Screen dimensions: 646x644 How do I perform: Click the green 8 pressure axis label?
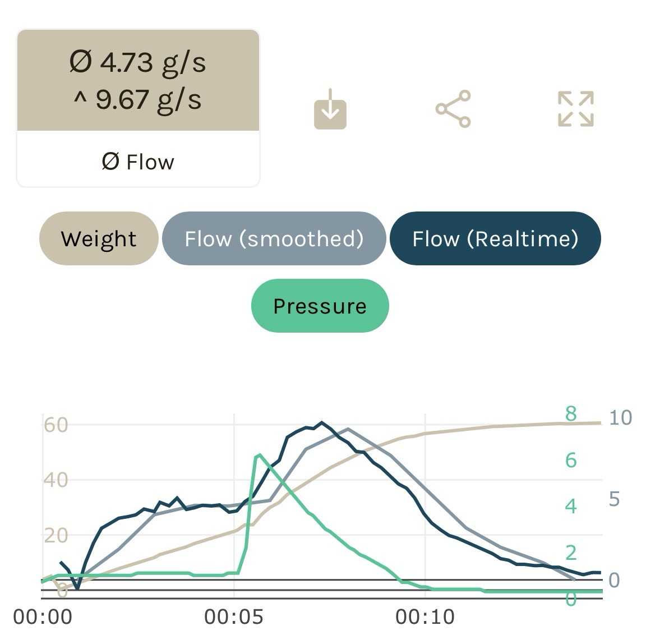[571, 414]
